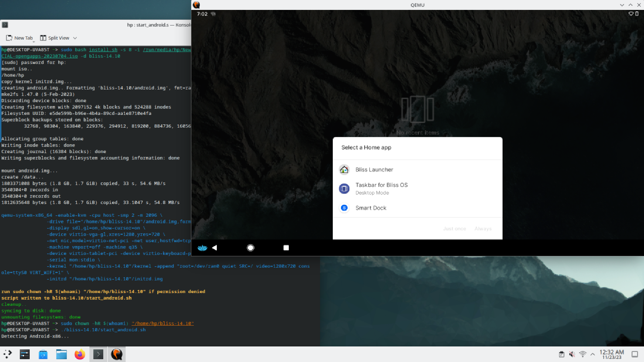Click the "No recent items" text
Image resolution: width=644 pixels, height=362 pixels.
pos(418,133)
